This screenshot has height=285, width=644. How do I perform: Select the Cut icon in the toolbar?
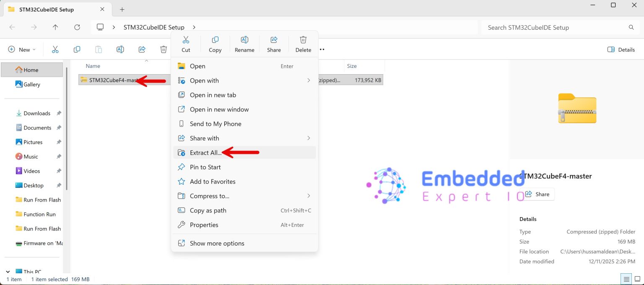coord(55,49)
